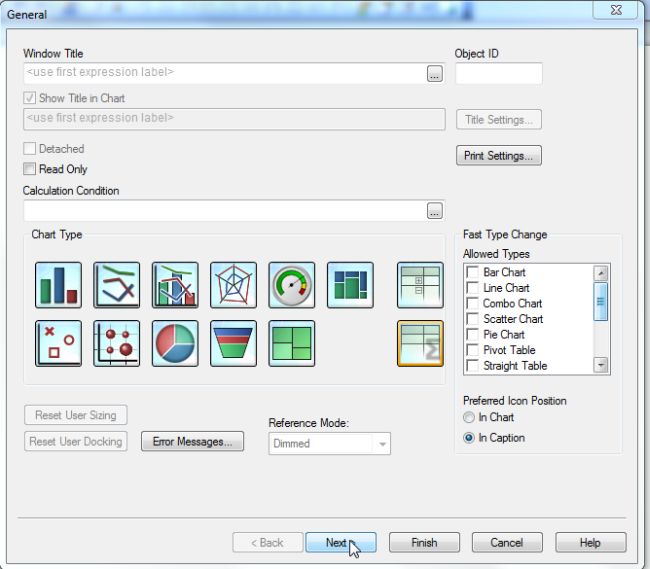Select In Chart icon position
The width and height of the screenshot is (650, 569).
(x=469, y=417)
